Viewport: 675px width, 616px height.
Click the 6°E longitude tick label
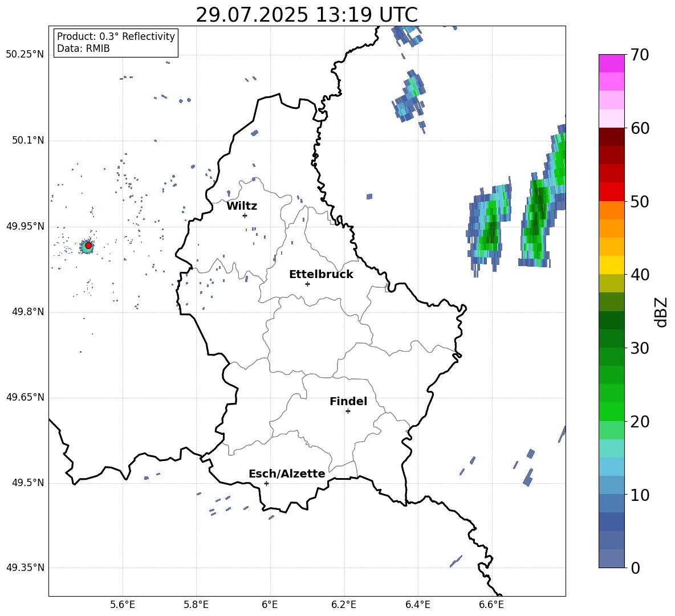(x=270, y=605)
